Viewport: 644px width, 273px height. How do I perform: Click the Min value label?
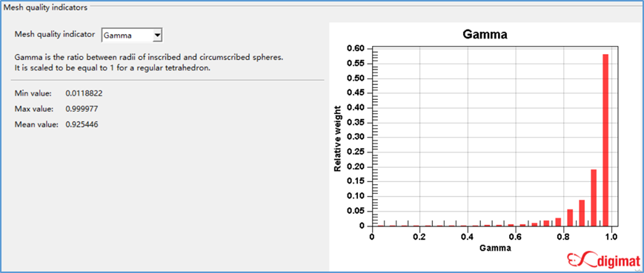tap(33, 93)
